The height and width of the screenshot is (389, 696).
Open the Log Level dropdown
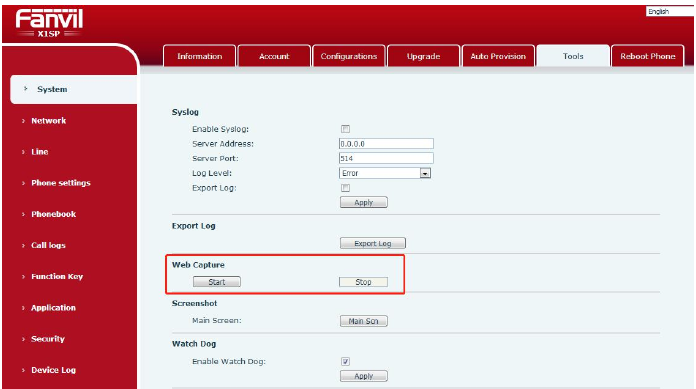point(385,173)
